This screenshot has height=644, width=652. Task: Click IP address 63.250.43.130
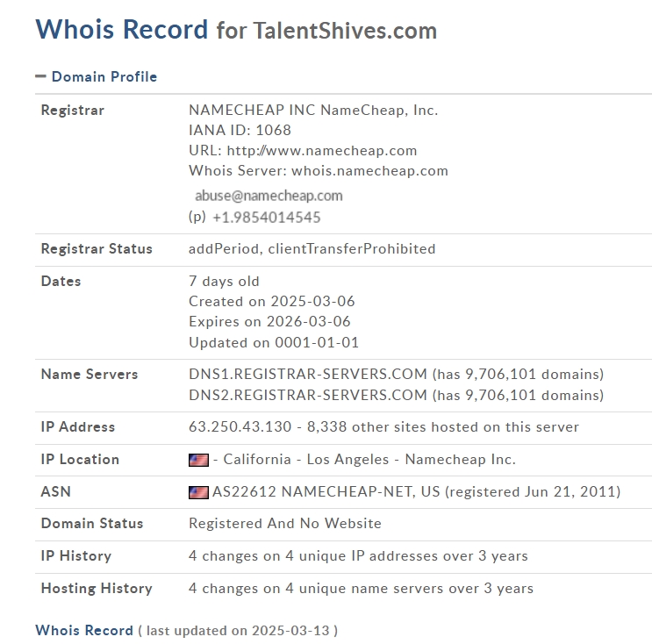coord(240,427)
